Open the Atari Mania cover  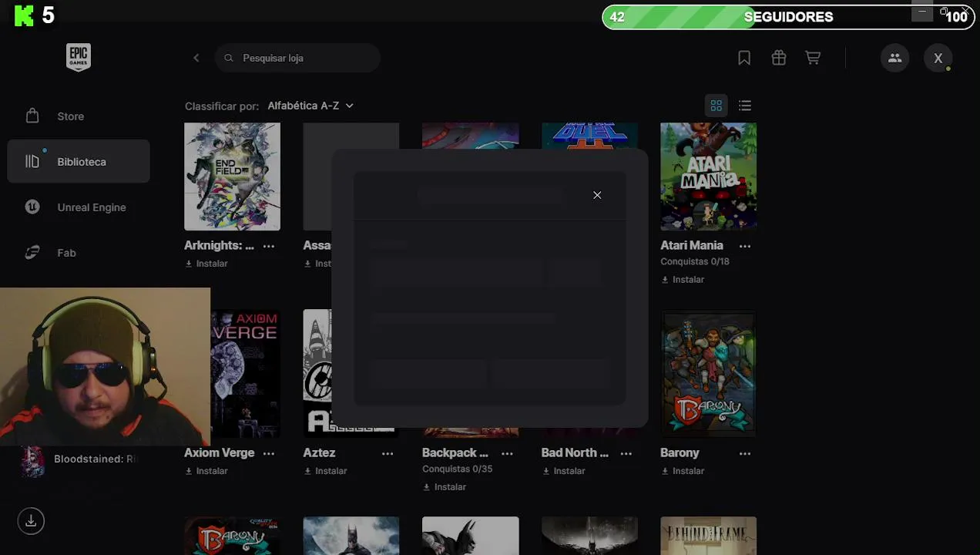pos(708,177)
